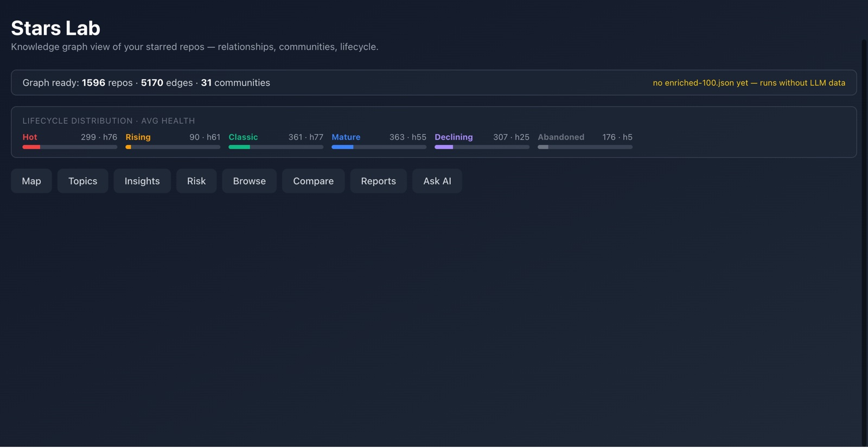Screen dimensions: 868x448
Task: Click the '363 · h55' Mature stats
Action: click(x=407, y=137)
